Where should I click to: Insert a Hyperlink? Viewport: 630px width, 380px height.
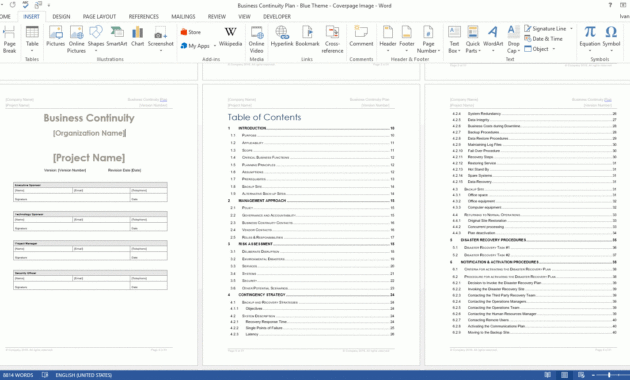point(282,36)
